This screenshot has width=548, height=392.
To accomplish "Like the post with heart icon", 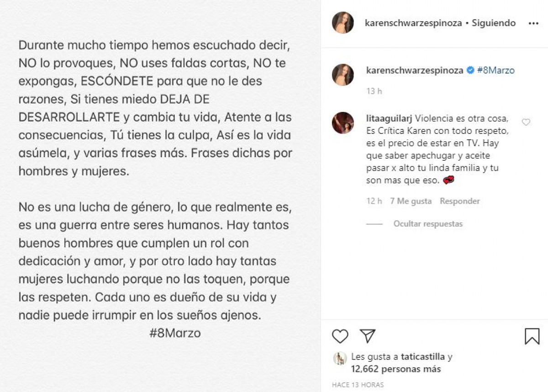I will pos(340,336).
